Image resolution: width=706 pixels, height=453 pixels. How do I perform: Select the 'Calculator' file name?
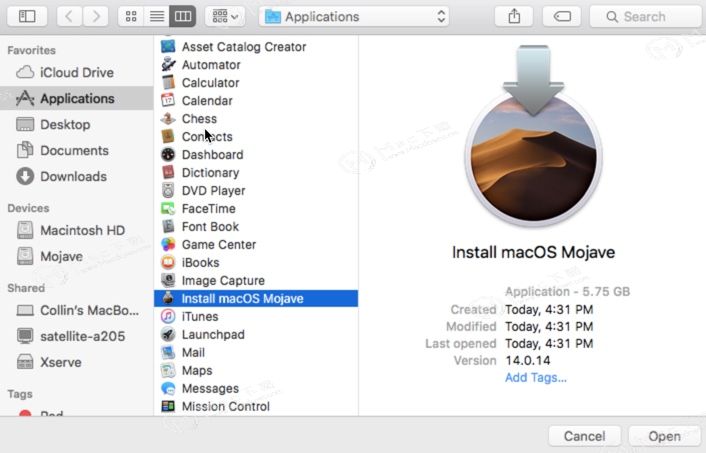point(210,83)
